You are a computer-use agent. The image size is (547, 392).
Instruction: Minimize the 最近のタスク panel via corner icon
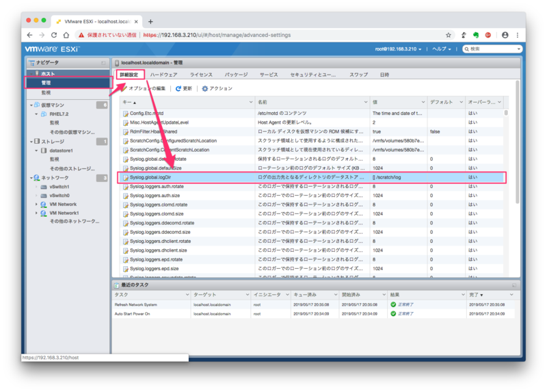coord(514,285)
